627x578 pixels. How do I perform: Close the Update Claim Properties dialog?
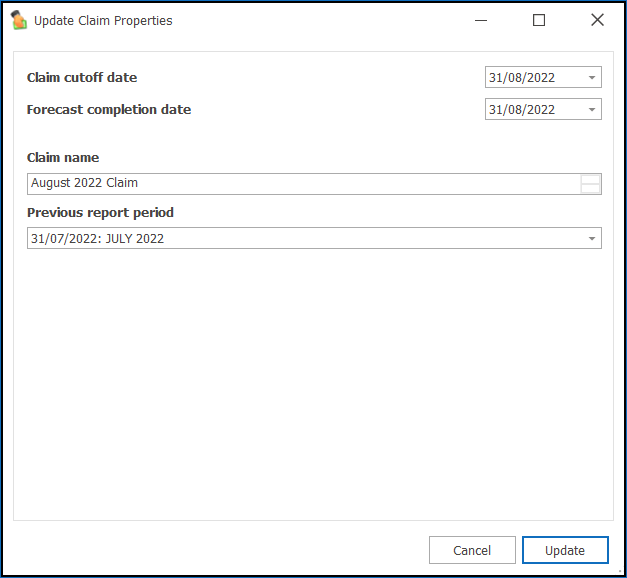597,20
